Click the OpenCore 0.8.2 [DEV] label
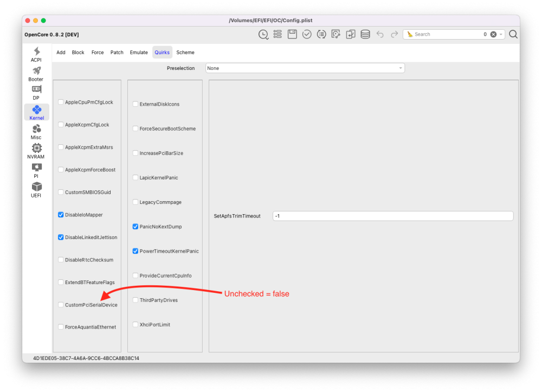Screen dimensions: 542x392 [52, 35]
